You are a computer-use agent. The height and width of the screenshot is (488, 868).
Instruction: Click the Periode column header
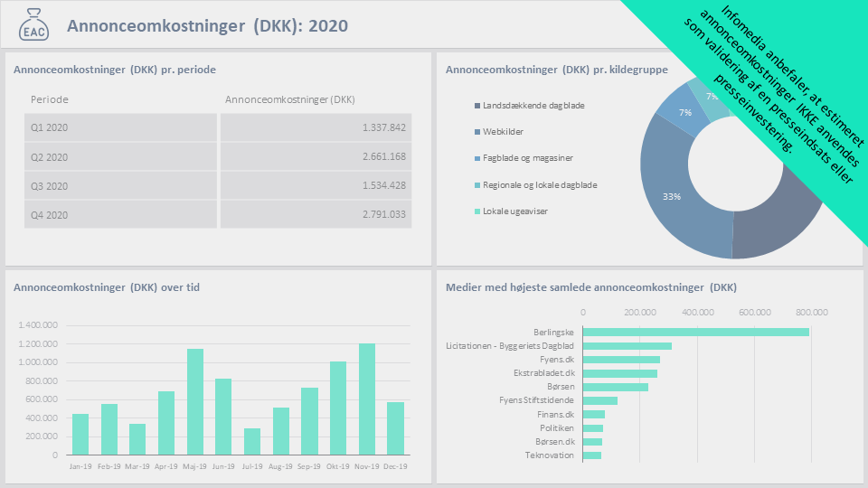click(x=50, y=99)
